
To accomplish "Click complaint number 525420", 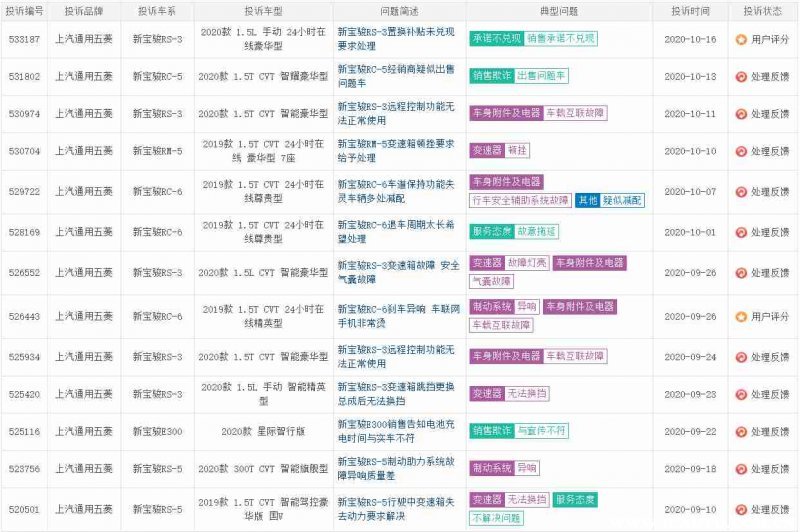I will point(24,394).
